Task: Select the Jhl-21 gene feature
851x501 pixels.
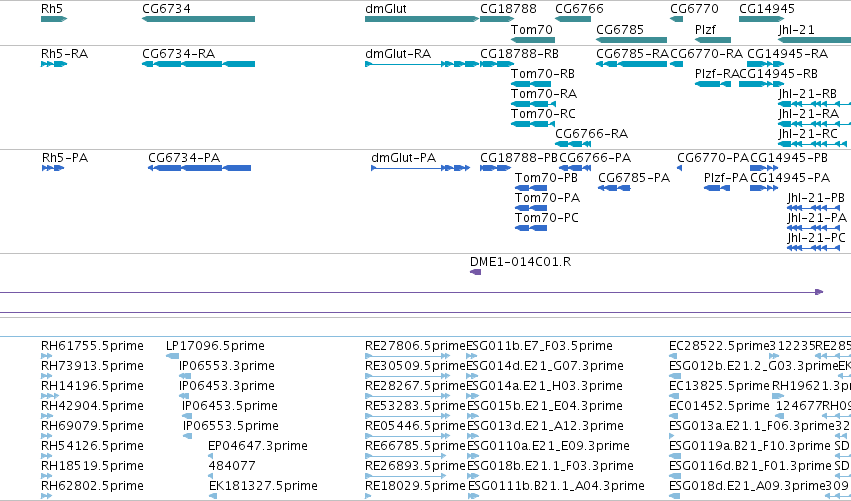Action: coord(815,40)
